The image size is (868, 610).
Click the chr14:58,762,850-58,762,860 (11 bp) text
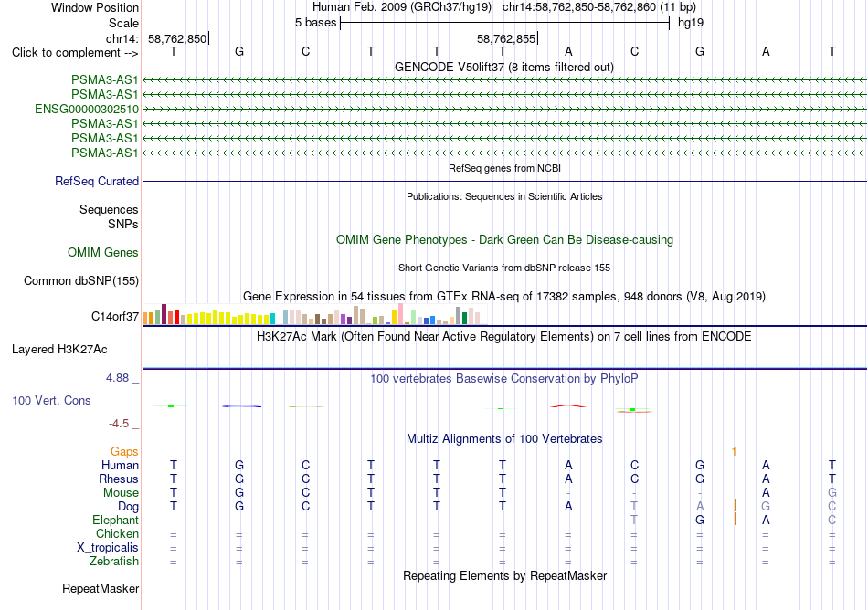click(x=599, y=7)
